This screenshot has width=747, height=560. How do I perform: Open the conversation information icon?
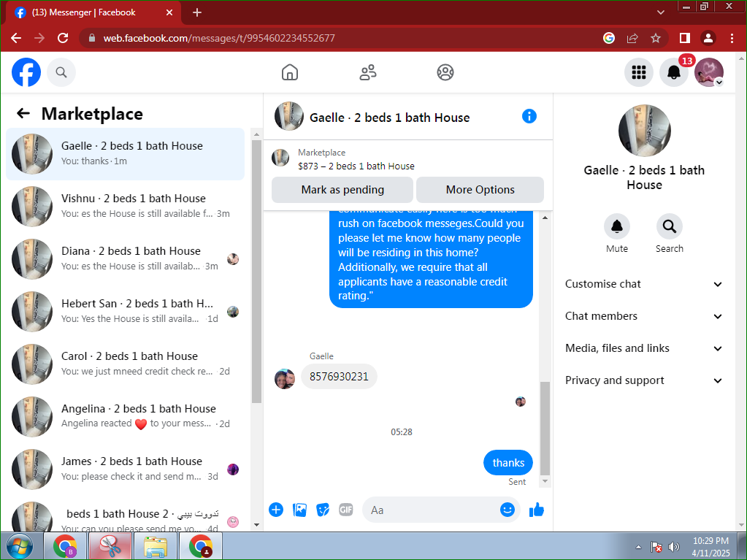pos(529,116)
